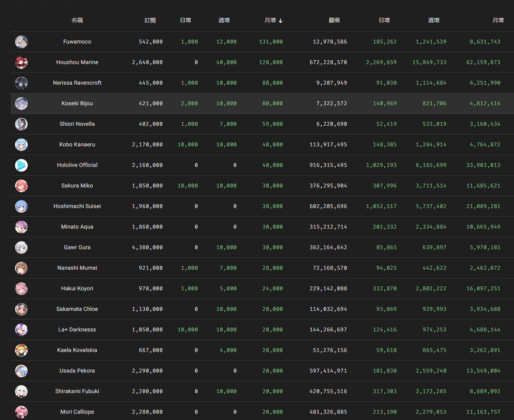Screen dimensions: 514x420
Task: Sort by views 週增 weekly column
Action: 434,20
